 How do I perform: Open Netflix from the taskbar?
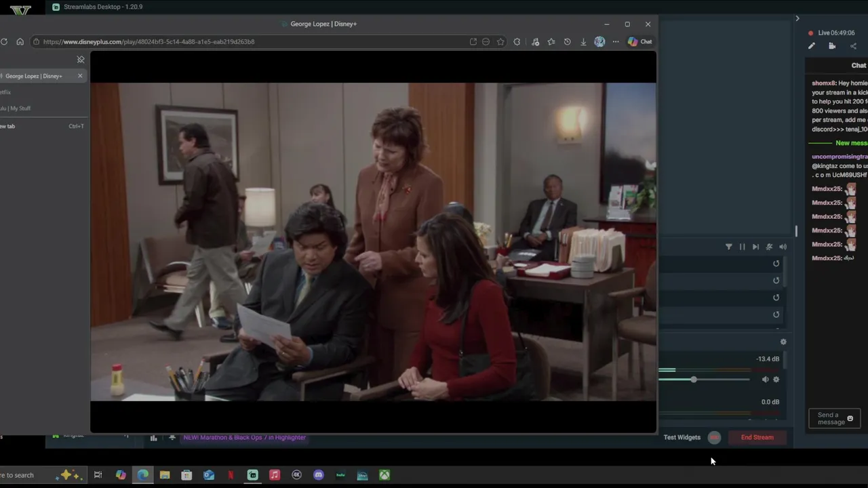coord(231,475)
